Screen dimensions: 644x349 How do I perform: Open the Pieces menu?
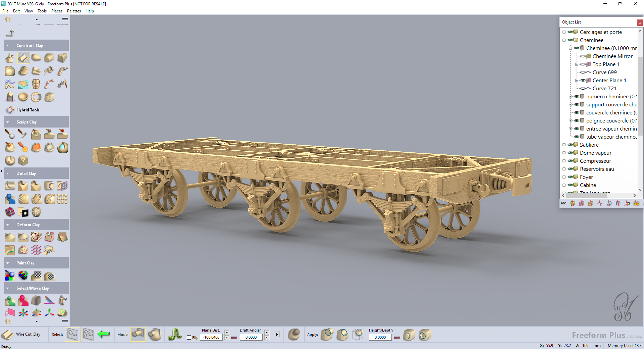(x=57, y=11)
